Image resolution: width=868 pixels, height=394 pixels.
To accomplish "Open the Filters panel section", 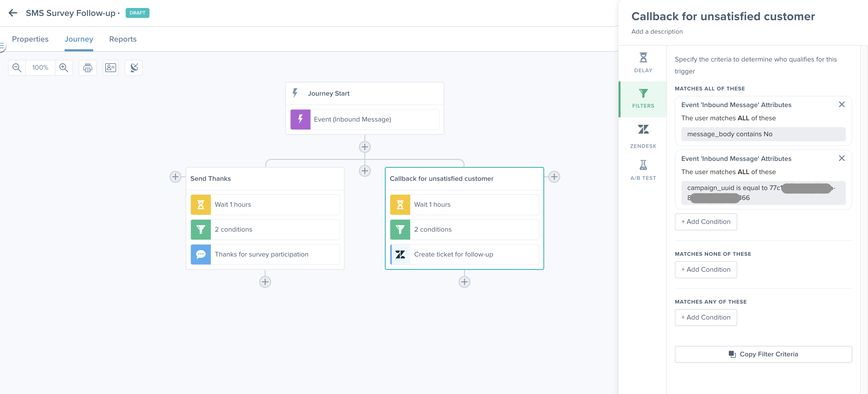I will point(643,99).
